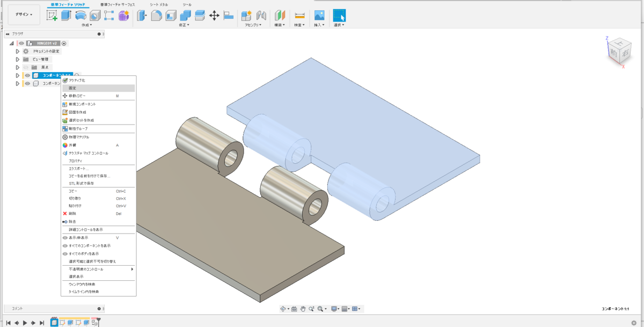Choose 削除 in the context menu
This screenshot has width=644, height=327.
coord(98,214)
